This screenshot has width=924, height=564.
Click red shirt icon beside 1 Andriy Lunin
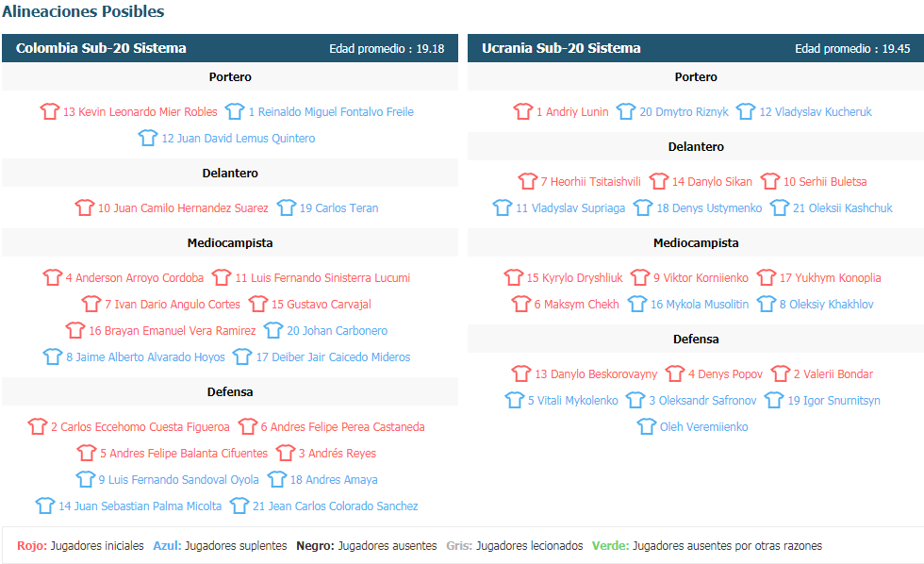[522, 110]
